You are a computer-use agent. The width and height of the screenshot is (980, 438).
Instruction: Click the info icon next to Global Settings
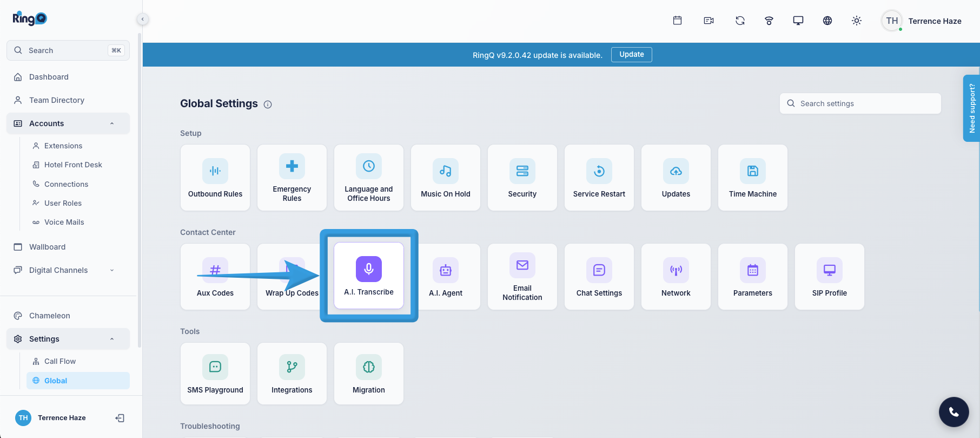pyautogui.click(x=268, y=104)
